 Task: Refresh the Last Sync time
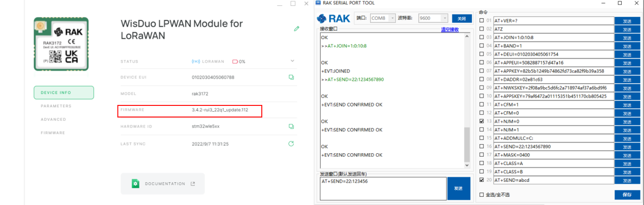pos(291,144)
